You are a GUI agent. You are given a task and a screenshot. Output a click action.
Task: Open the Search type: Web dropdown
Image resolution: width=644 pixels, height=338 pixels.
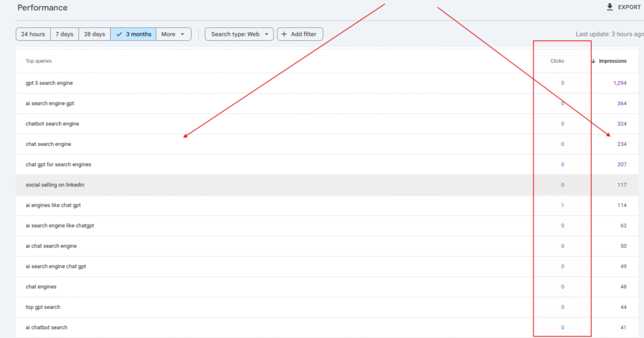click(x=239, y=34)
